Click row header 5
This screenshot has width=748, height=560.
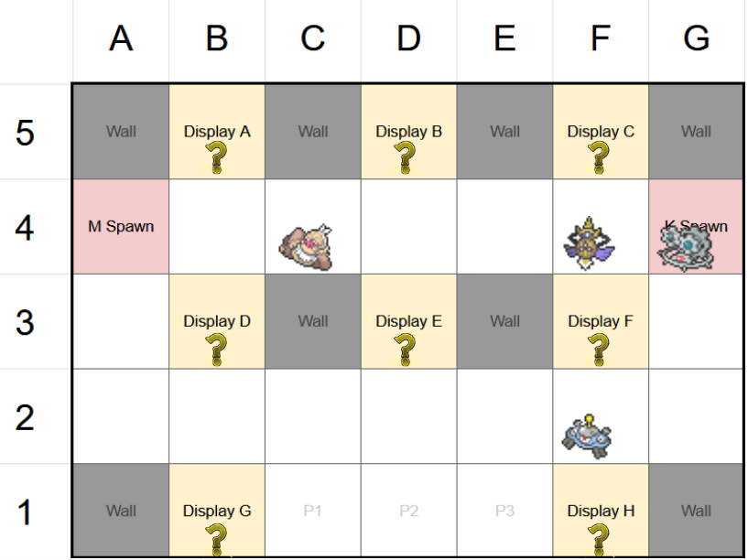(26, 133)
